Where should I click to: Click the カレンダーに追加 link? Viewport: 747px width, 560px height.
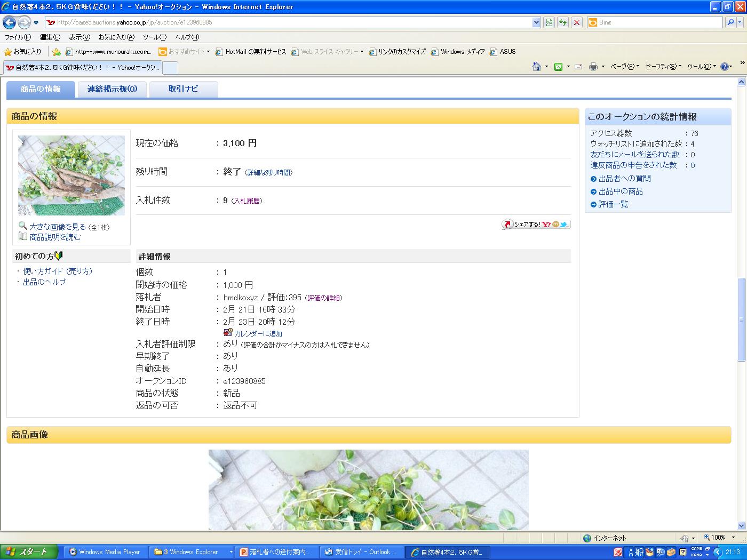coord(258,334)
